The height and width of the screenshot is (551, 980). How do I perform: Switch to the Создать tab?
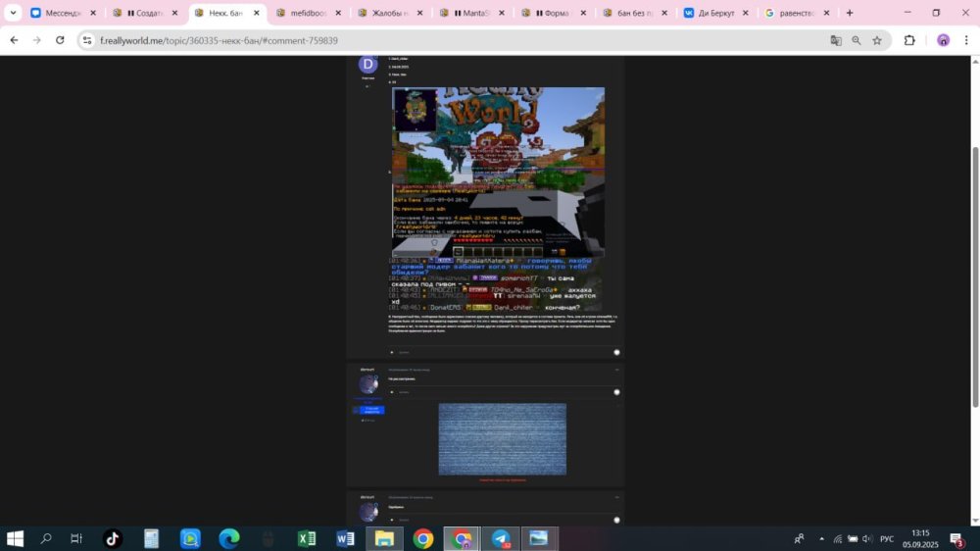tap(144, 13)
